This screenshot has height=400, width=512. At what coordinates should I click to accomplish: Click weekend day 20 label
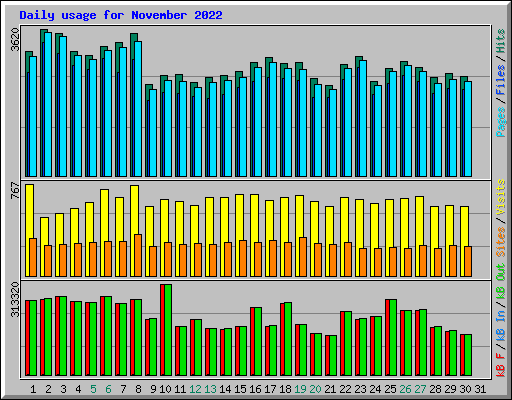pyautogui.click(x=315, y=389)
